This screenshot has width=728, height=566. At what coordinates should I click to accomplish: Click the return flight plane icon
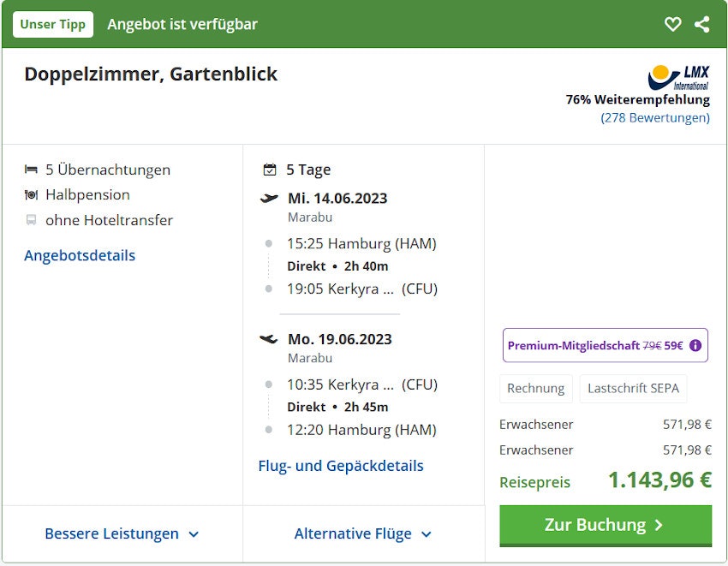click(270, 337)
